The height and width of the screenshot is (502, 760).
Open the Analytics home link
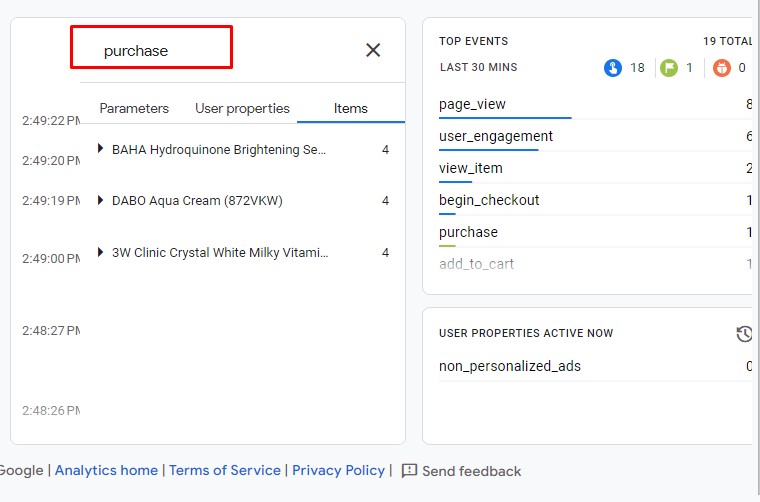tap(106, 470)
